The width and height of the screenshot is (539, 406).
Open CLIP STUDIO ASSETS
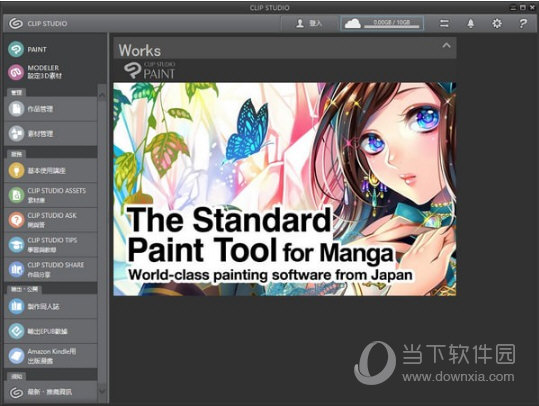[x=51, y=195]
